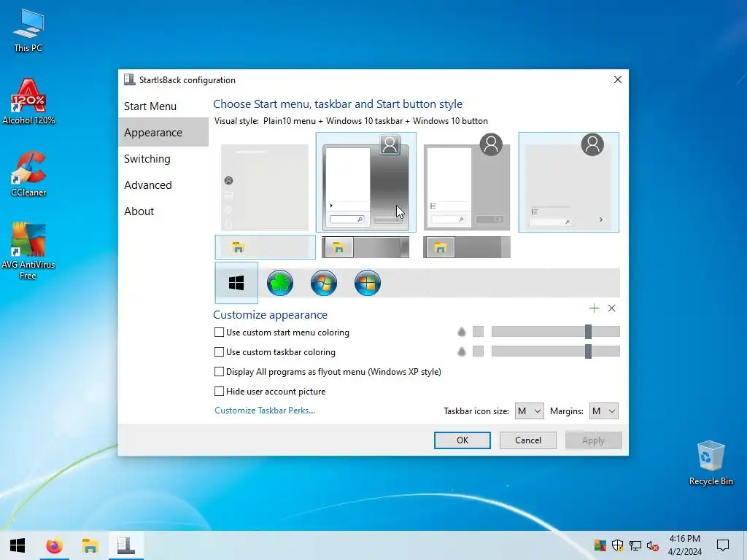Open File Explorer from the taskbar
This screenshot has height=560, width=747.
90,545
